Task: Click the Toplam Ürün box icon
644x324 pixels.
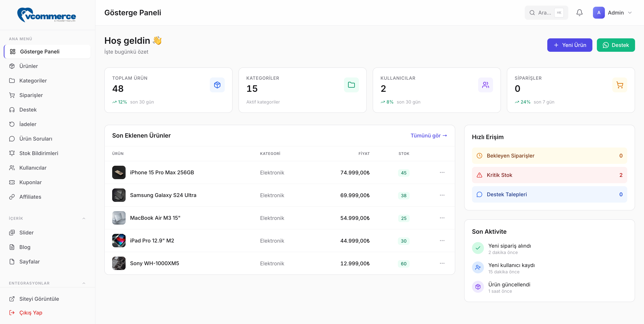Action: coord(217,85)
